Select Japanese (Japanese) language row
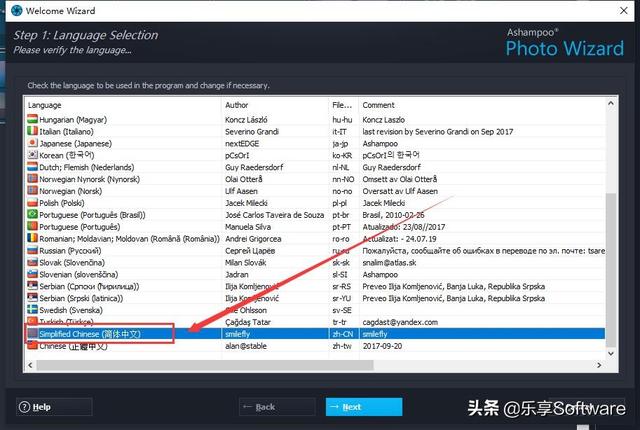Image resolution: width=640 pixels, height=430 pixels. click(315, 143)
